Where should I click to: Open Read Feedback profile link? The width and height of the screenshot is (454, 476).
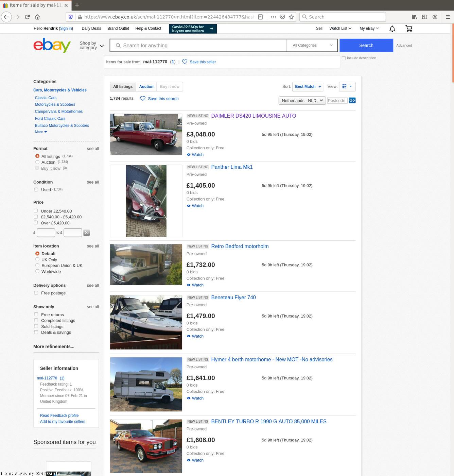click(59, 415)
